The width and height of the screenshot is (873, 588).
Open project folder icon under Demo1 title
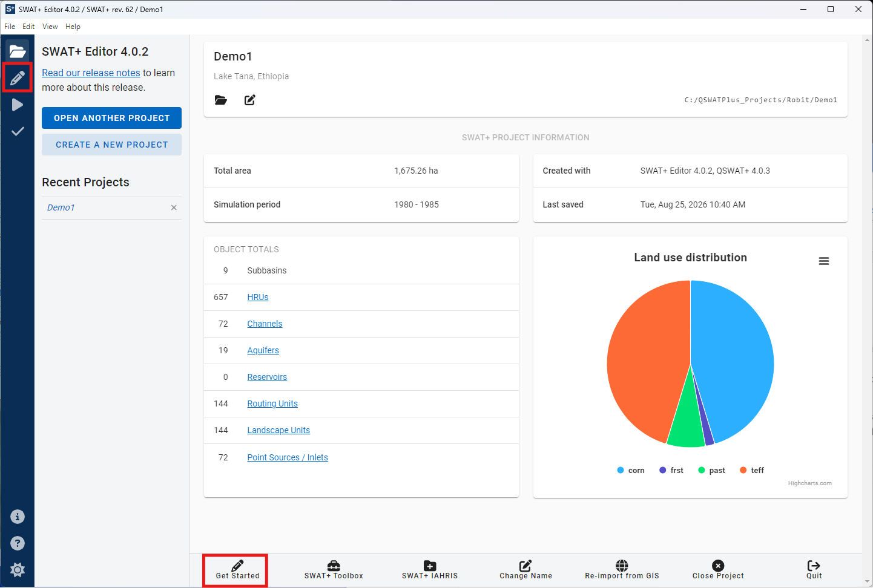click(x=221, y=100)
